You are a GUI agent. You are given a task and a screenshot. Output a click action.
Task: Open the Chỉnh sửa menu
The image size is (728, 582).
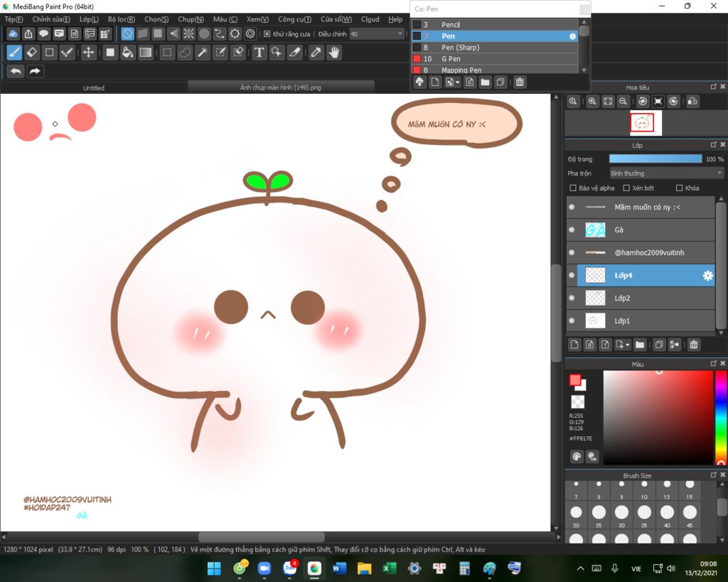51,19
